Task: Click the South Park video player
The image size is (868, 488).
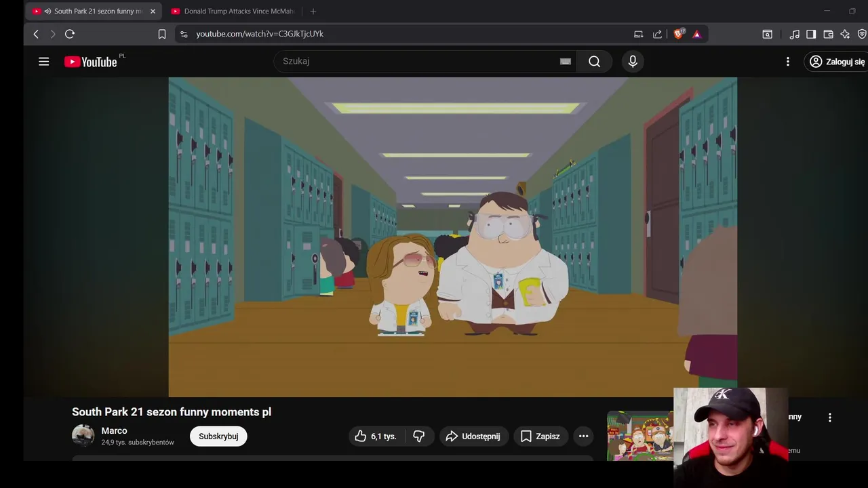Action: pos(453,237)
